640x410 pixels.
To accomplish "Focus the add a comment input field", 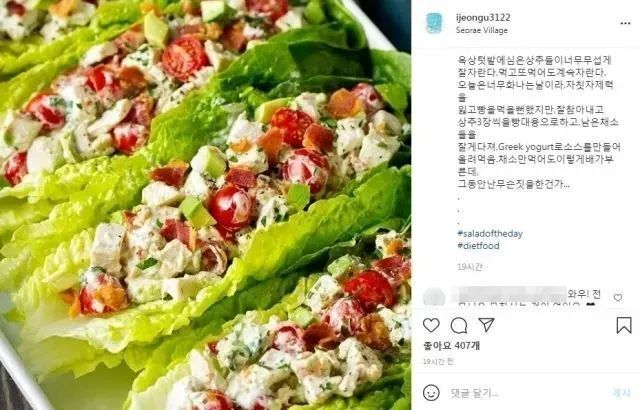I will pyautogui.click(x=527, y=393).
